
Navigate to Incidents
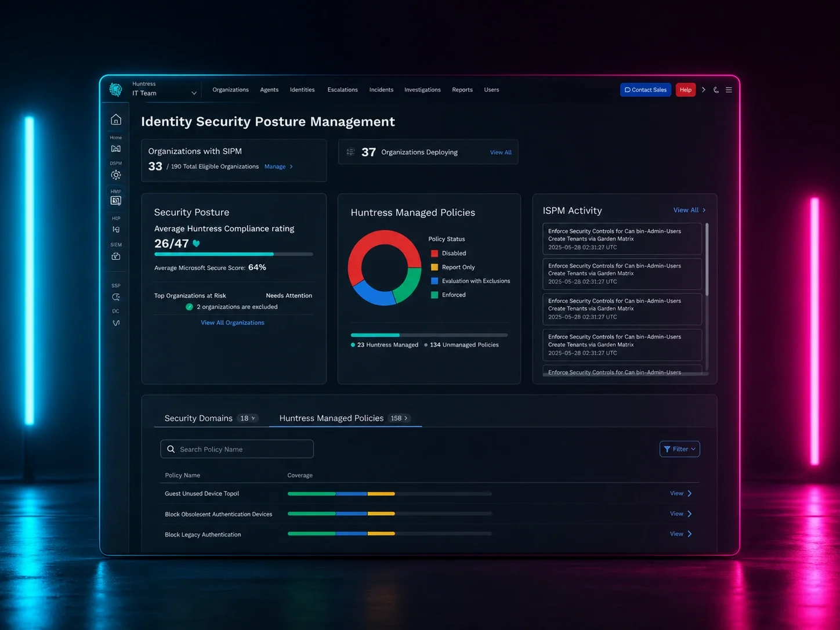point(381,90)
